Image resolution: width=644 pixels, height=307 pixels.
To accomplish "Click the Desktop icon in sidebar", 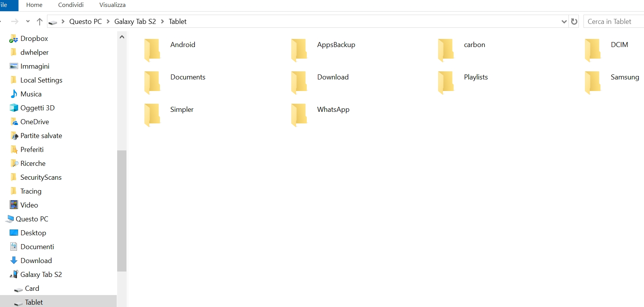I will pyautogui.click(x=14, y=233).
